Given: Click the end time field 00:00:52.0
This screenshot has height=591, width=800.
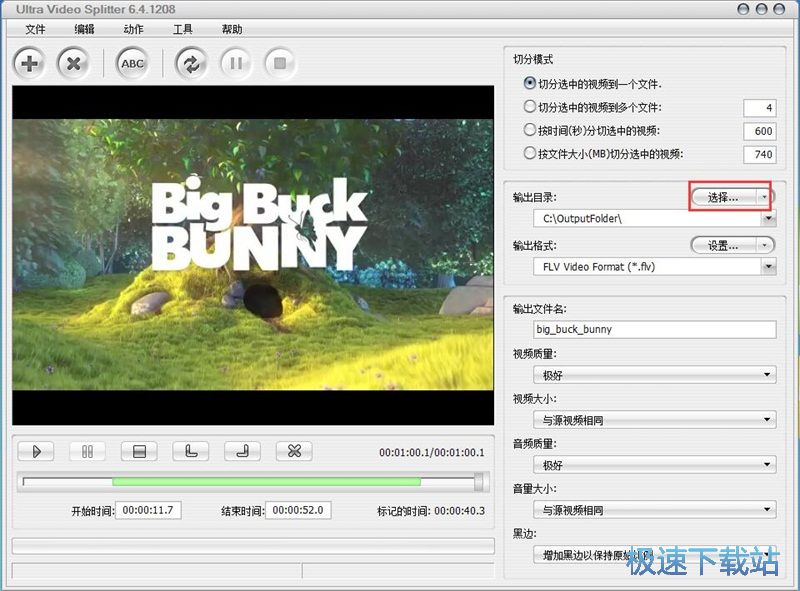Looking at the screenshot, I should coord(298,510).
